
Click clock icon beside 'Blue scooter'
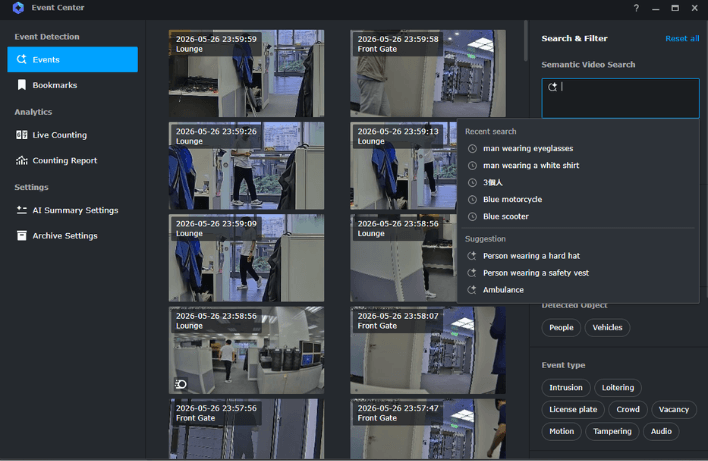point(472,217)
